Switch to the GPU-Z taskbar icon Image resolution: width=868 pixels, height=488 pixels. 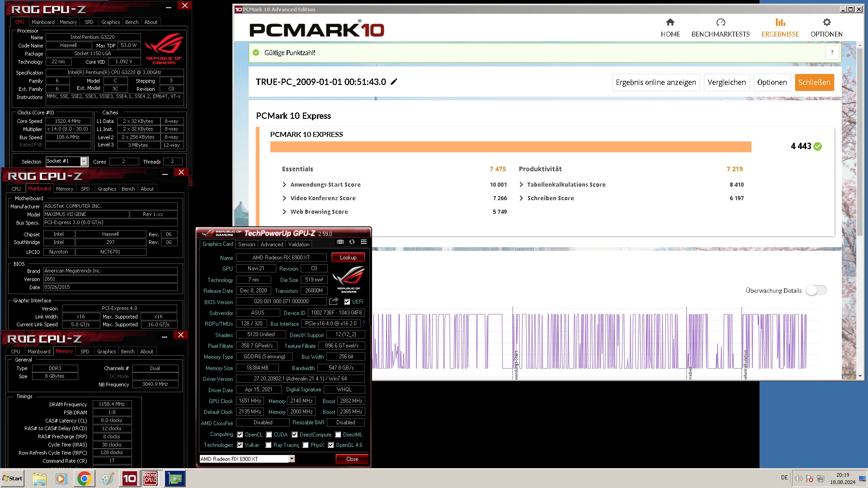pos(175,479)
